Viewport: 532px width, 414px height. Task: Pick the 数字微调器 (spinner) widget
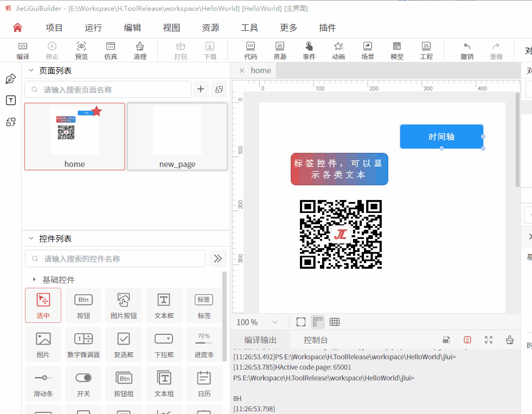[x=84, y=344]
